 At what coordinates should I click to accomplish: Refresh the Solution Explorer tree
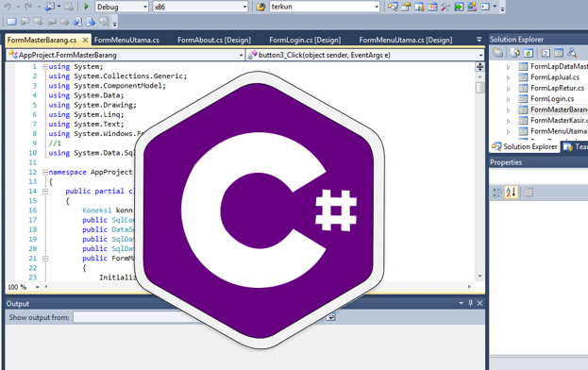[x=528, y=53]
